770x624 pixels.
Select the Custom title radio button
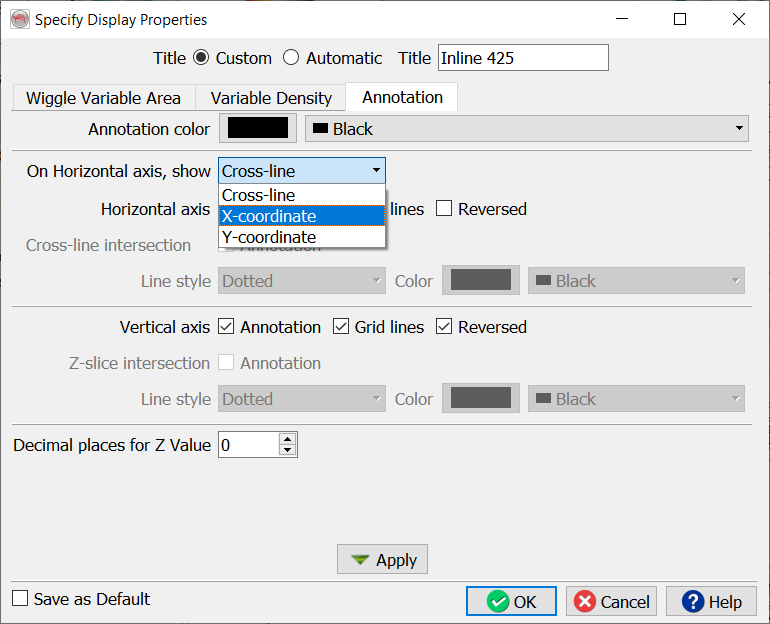(x=201, y=58)
